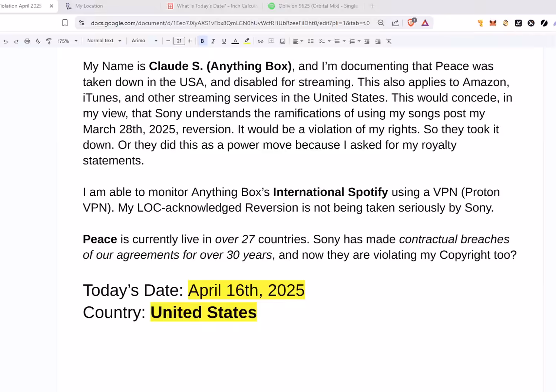Open the highlight color picker

pyautogui.click(x=247, y=41)
